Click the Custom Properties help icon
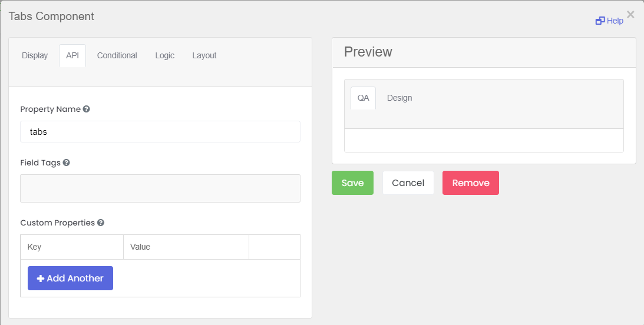The width and height of the screenshot is (644, 325). pyautogui.click(x=101, y=223)
